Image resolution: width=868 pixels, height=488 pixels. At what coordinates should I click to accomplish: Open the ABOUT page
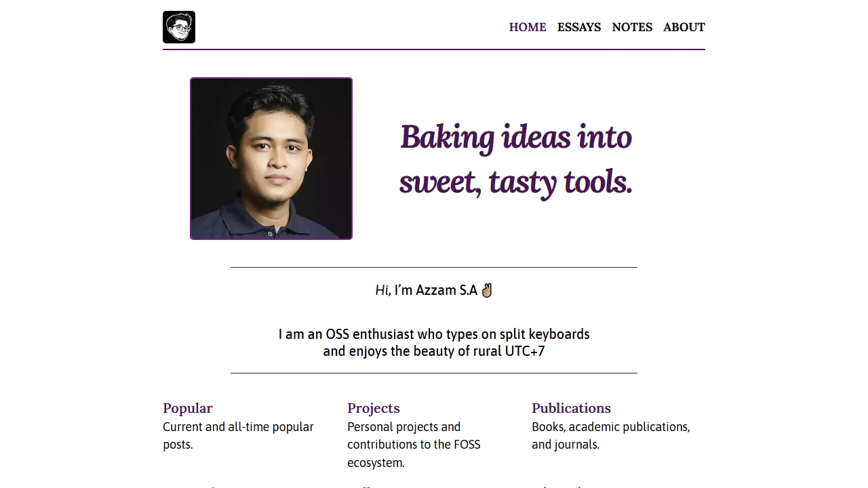pos(684,27)
